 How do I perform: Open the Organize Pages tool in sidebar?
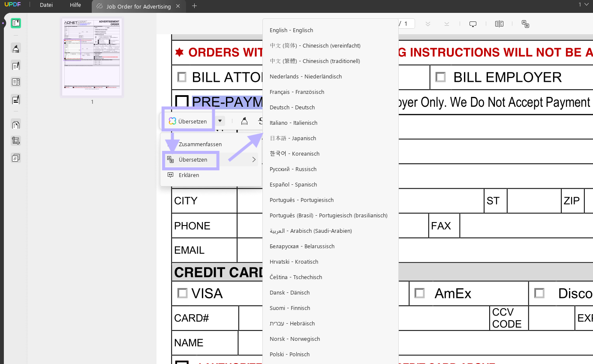click(x=16, y=125)
